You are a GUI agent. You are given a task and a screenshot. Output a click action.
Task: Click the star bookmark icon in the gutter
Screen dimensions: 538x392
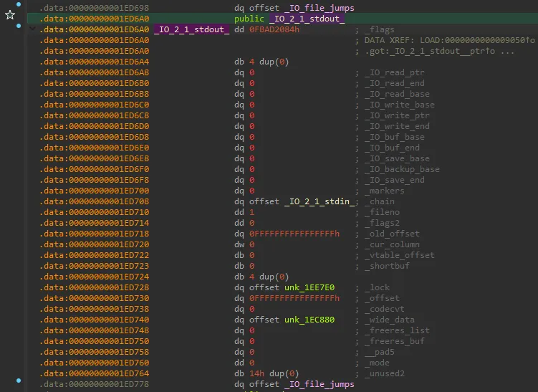[10, 15]
